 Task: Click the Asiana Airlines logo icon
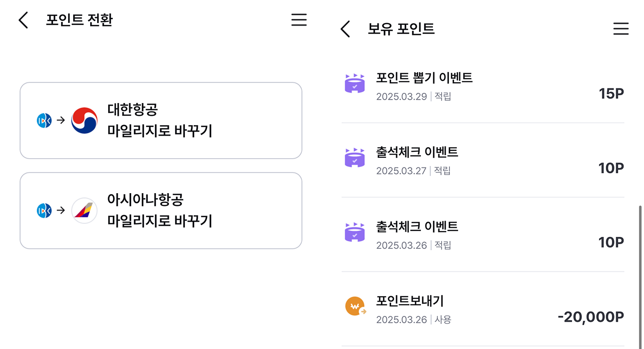tap(84, 211)
